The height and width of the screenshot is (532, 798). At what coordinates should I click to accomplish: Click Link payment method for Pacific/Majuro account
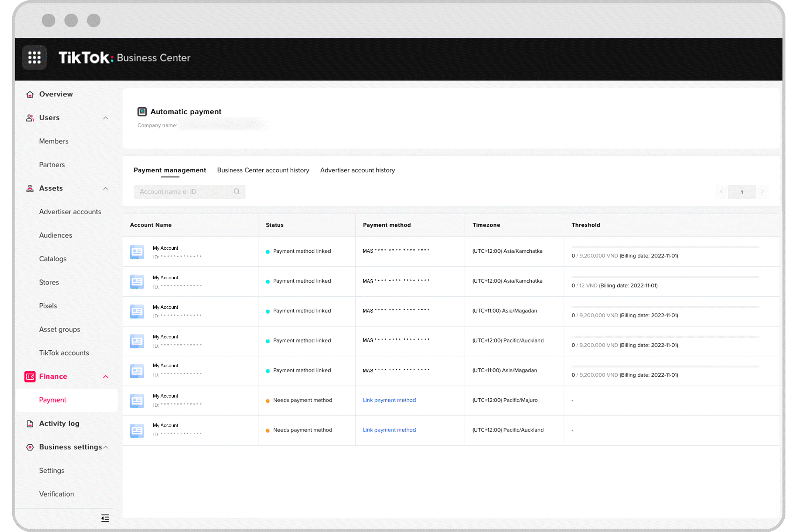click(x=389, y=400)
